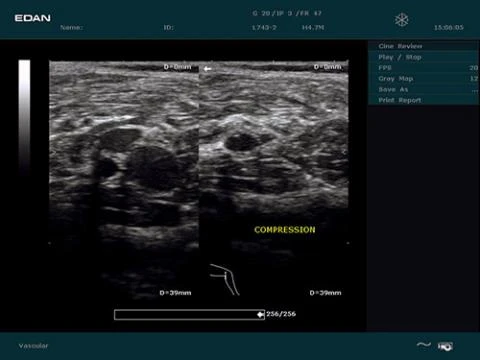The height and width of the screenshot is (360, 480).
Task: Click the H4.7M frequency label
Action: click(x=313, y=28)
